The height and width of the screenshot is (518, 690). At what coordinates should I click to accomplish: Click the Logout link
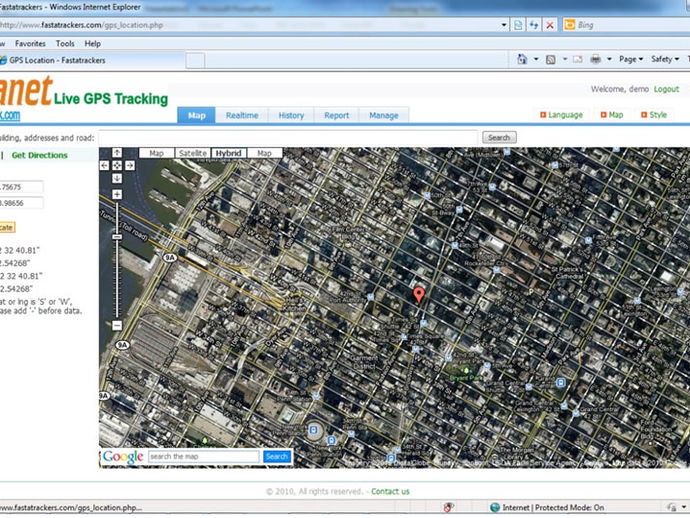pyautogui.click(x=666, y=89)
